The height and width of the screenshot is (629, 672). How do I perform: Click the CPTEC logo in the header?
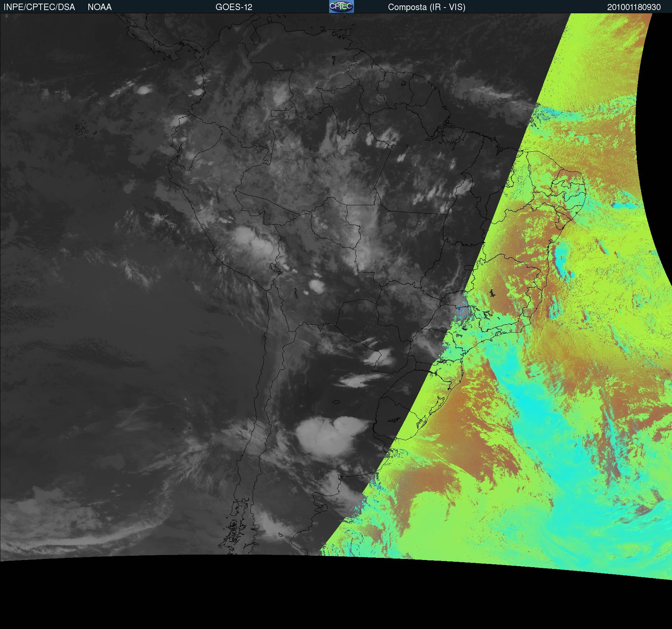[341, 6]
